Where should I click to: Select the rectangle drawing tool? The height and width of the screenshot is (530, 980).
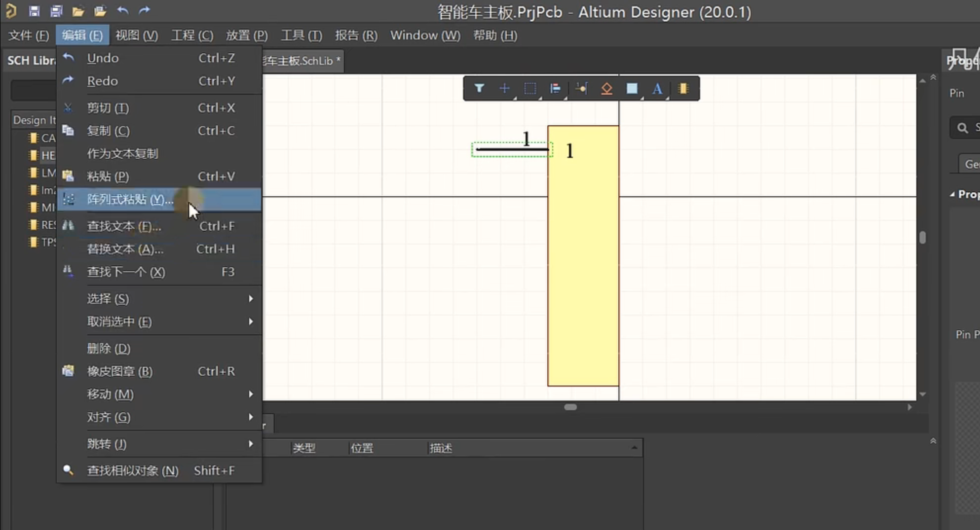(x=632, y=89)
